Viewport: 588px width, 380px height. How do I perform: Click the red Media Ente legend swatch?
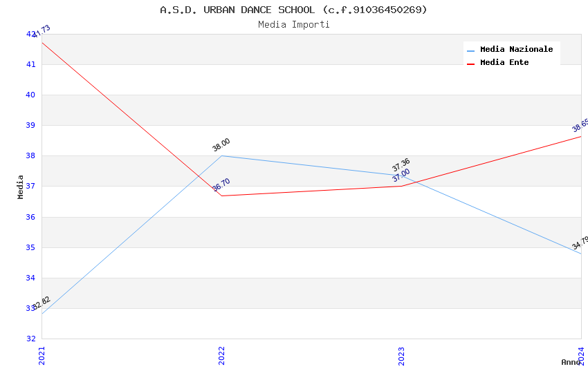point(470,64)
